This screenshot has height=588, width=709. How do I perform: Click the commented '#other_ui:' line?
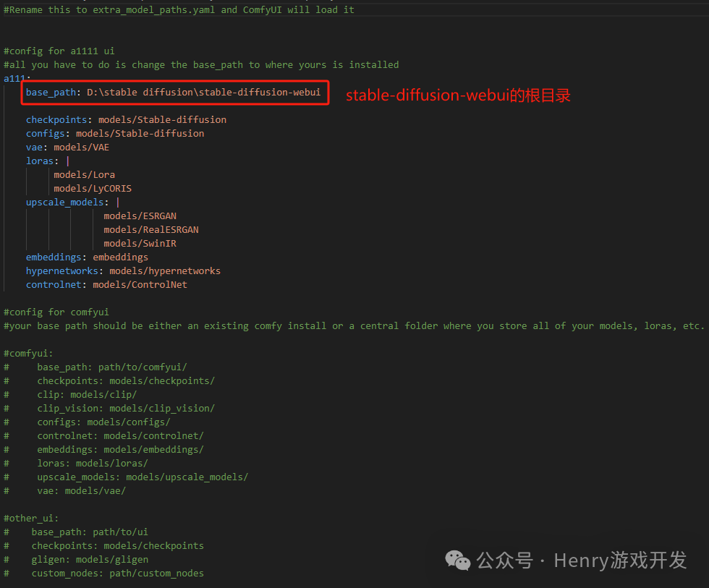coord(30,519)
